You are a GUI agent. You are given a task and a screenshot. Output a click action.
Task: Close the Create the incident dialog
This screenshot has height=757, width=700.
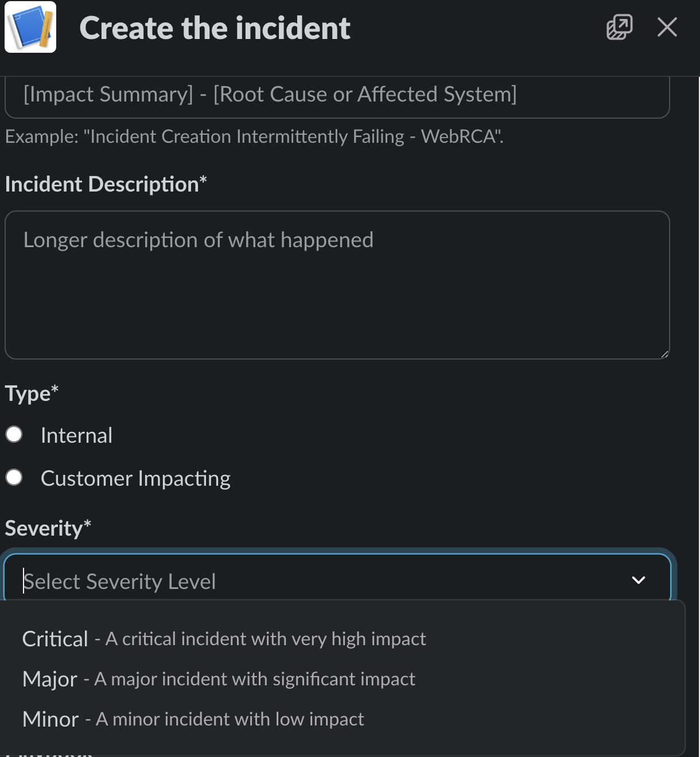click(x=667, y=27)
